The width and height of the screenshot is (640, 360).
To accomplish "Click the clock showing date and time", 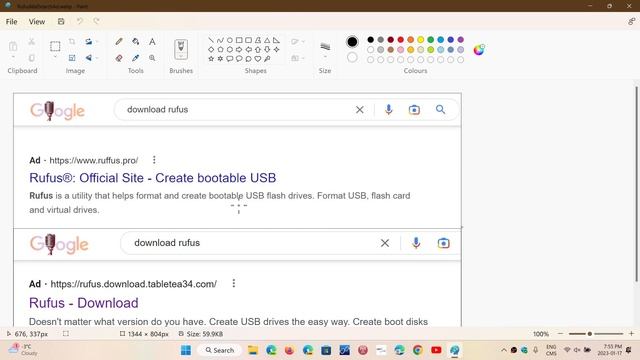I will click(611, 350).
